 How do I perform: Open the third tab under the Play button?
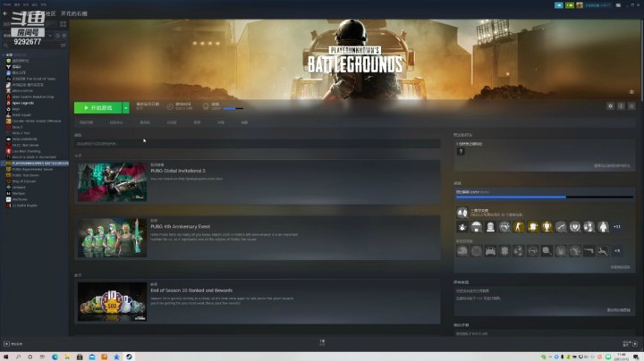coord(145,122)
